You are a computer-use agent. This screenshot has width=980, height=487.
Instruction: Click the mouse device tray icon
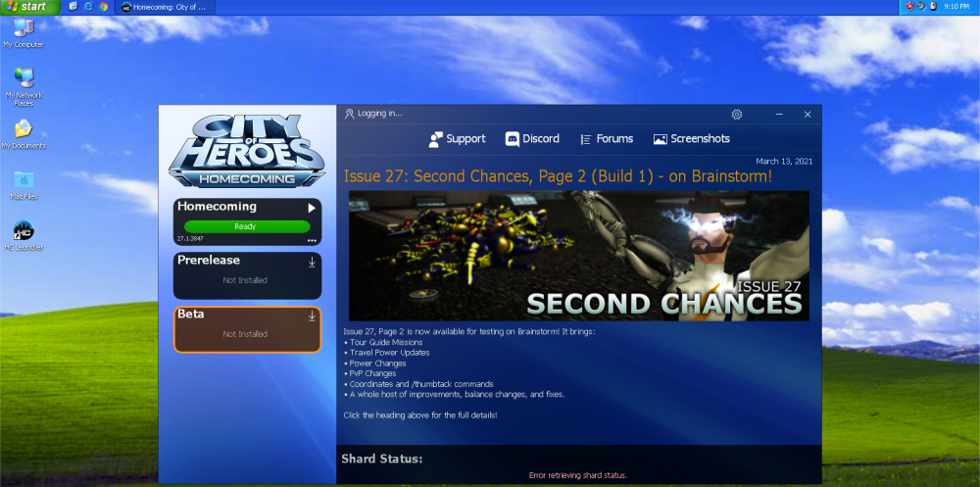coord(933,6)
